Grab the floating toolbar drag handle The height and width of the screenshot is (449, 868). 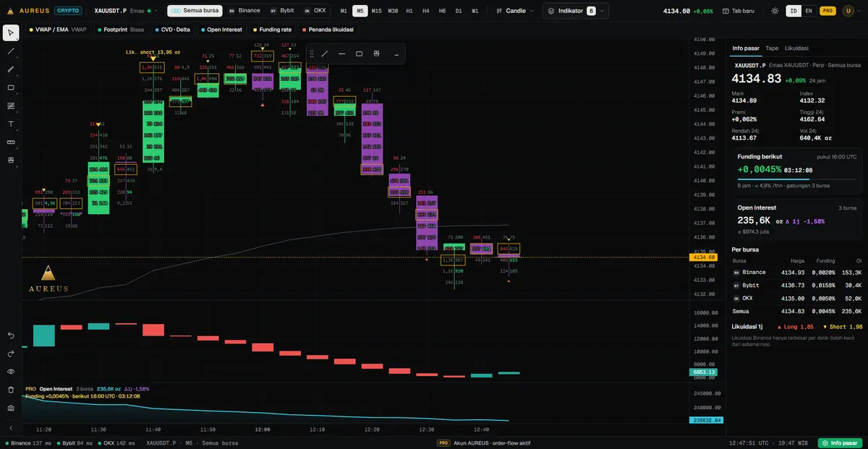(x=312, y=54)
